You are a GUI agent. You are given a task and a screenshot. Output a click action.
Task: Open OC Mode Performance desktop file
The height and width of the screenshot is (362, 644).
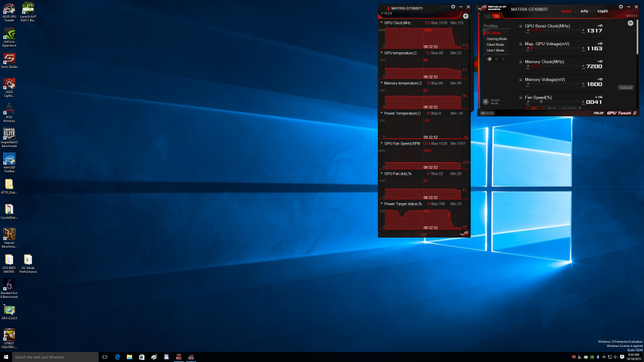point(28,263)
